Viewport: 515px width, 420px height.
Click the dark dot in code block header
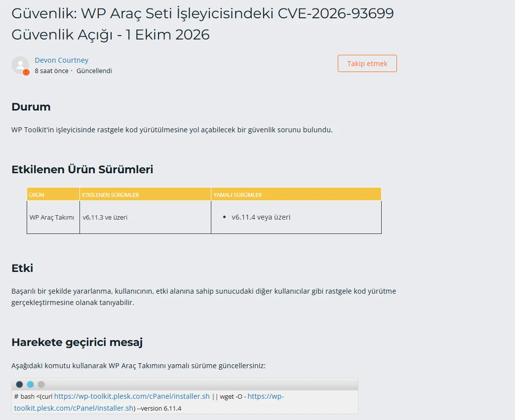(x=19, y=384)
